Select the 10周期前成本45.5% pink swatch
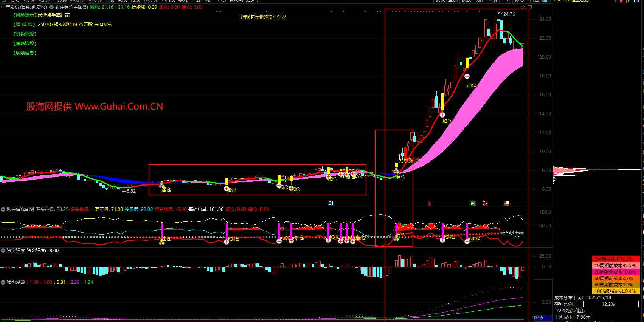This screenshot has width=644, height=322. tap(616, 266)
